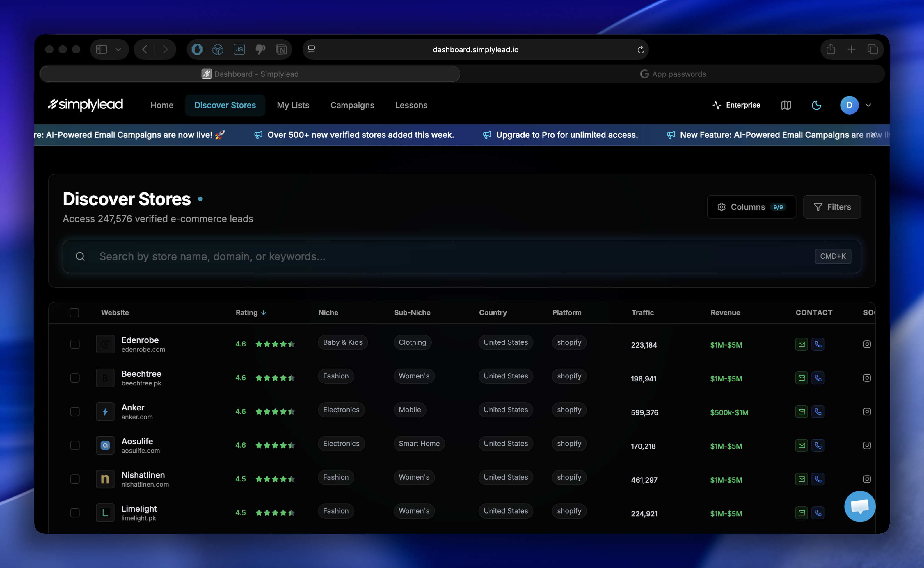
Task: Tick the checkbox for the Aosulife store
Action: click(x=75, y=445)
